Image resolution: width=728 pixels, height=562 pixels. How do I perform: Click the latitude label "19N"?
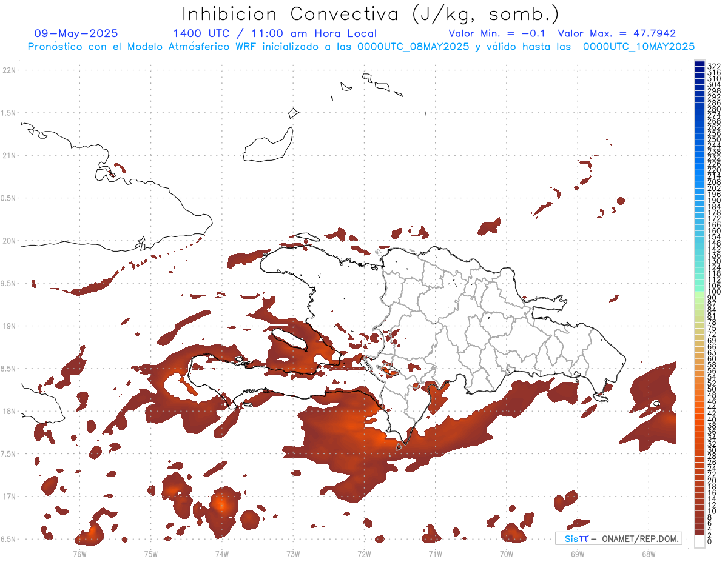(x=9, y=326)
